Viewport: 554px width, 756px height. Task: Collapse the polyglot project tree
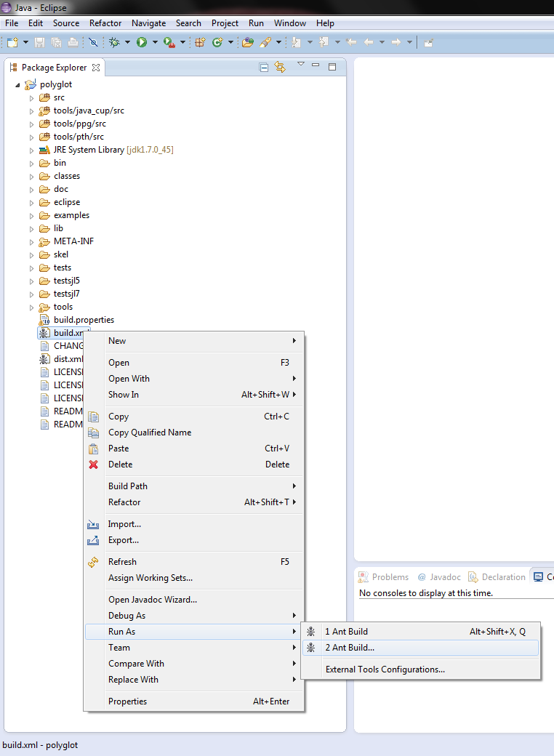(18, 85)
